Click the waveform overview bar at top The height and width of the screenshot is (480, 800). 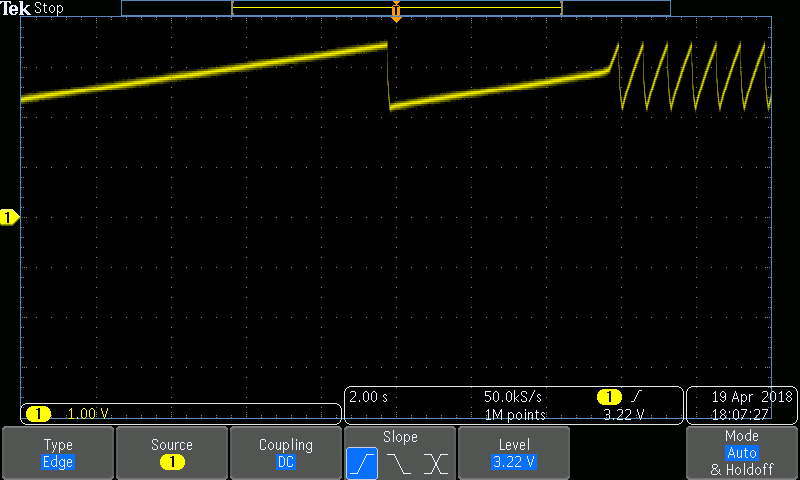pyautogui.click(x=396, y=7)
